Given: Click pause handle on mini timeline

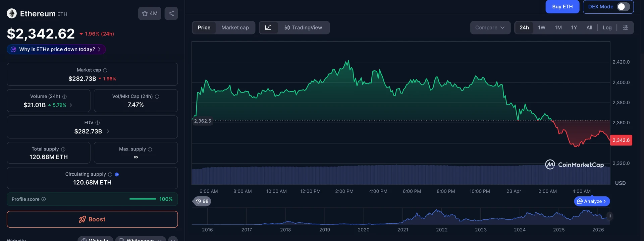Looking at the screenshot, I should click(x=609, y=216).
